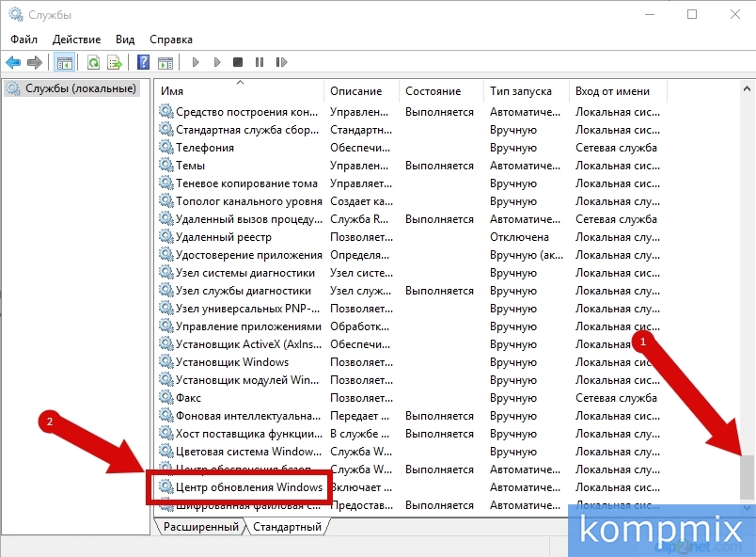This screenshot has height=557, width=756.
Task: Click the Export list toolbar icon
Action: (115, 62)
